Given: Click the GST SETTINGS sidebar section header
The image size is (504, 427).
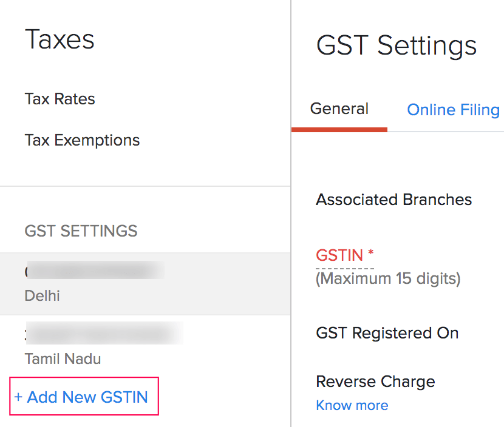Looking at the screenshot, I should (x=81, y=231).
